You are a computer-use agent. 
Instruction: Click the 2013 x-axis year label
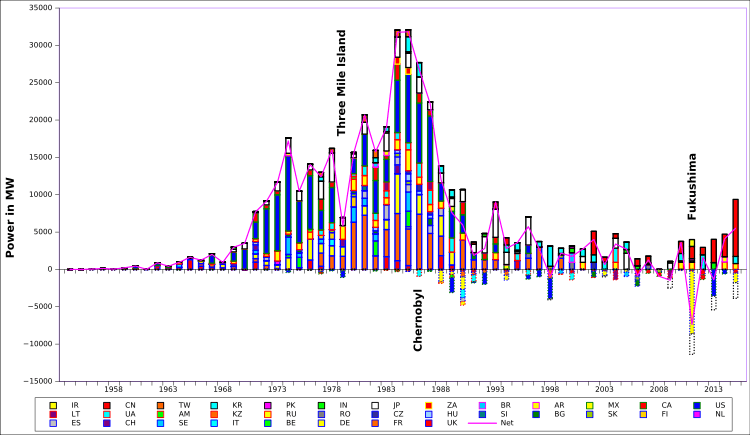(713, 389)
